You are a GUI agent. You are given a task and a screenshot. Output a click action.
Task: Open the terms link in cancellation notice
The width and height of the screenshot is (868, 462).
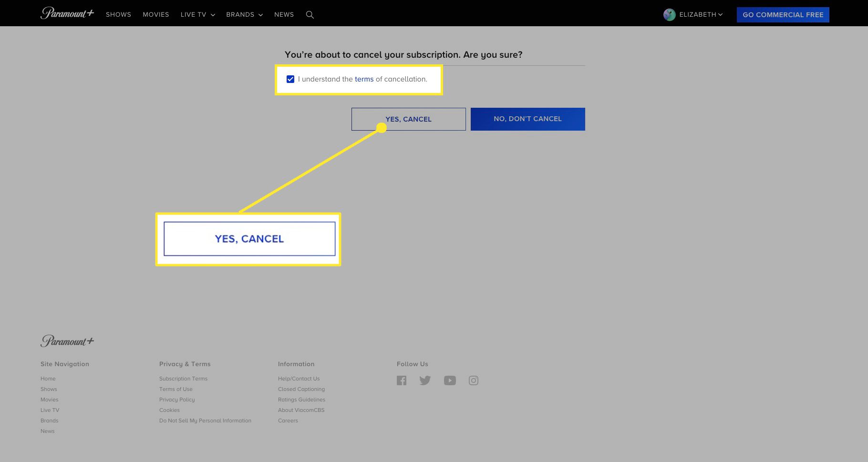(x=364, y=79)
